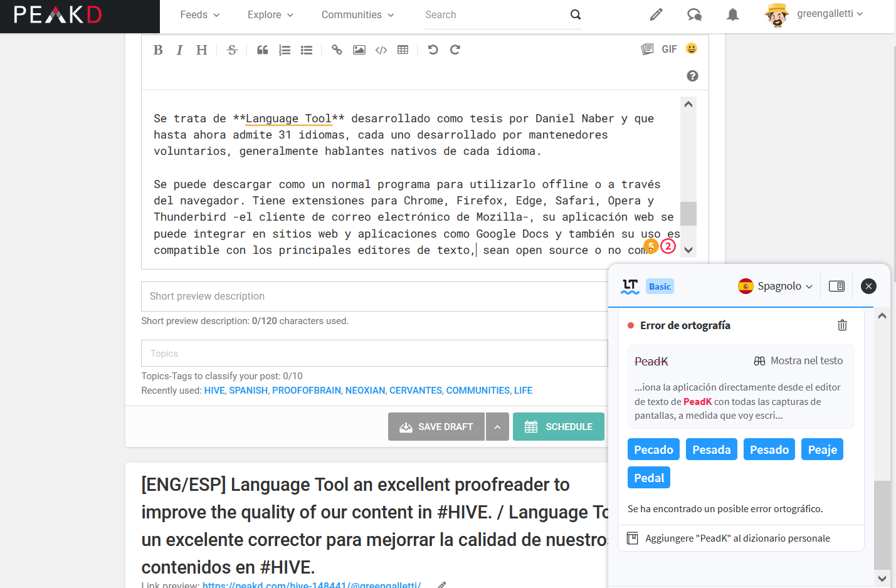896x588 pixels.
Task: Apply the 'Pesado' suggestion
Action: click(x=769, y=449)
